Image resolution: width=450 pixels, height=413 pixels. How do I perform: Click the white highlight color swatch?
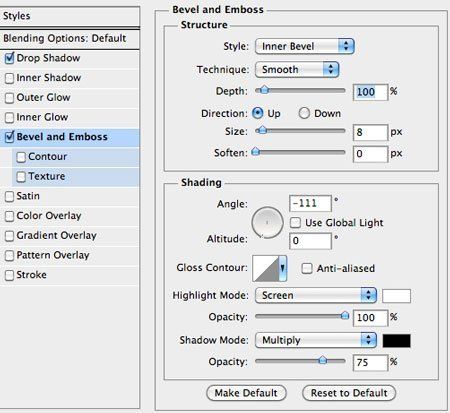[x=396, y=296]
